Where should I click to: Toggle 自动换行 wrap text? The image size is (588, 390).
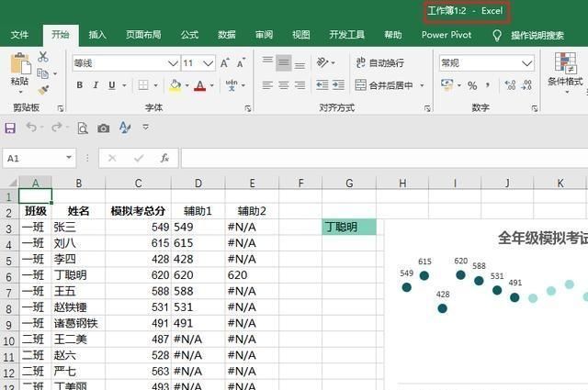(379, 62)
